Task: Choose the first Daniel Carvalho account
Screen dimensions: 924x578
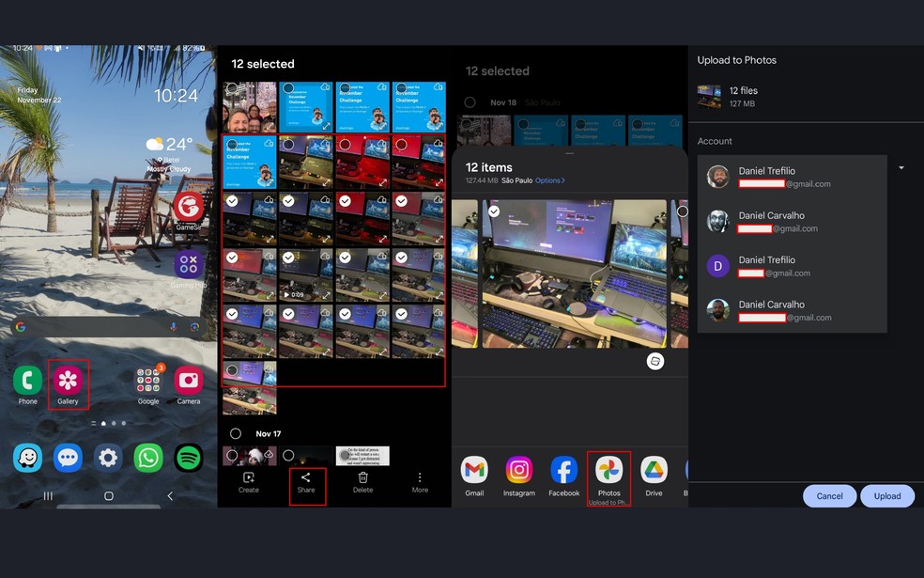Action: [x=792, y=222]
